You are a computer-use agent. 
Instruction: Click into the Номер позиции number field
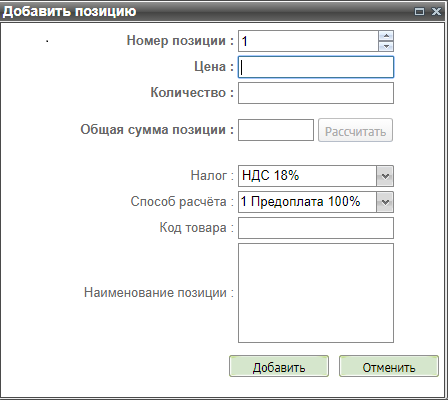pos(308,41)
